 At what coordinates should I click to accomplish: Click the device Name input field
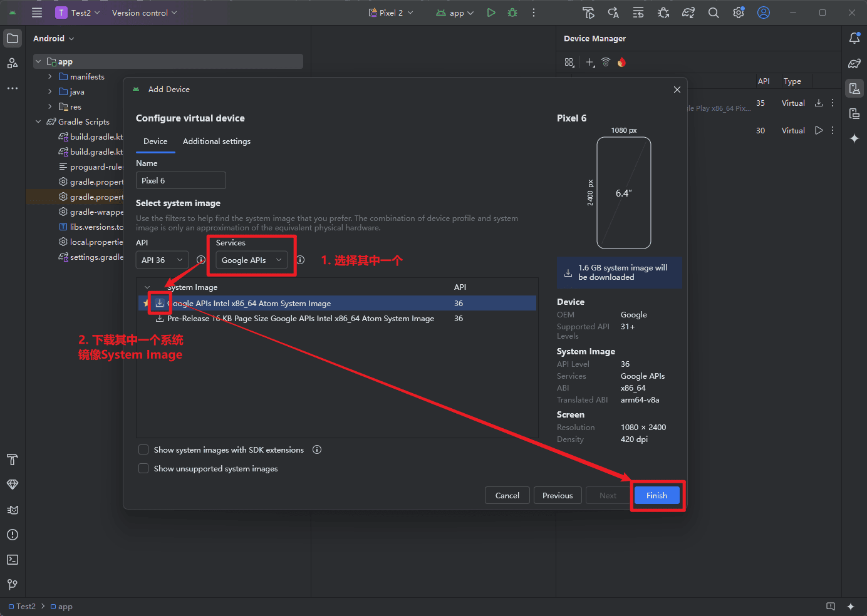click(x=180, y=180)
